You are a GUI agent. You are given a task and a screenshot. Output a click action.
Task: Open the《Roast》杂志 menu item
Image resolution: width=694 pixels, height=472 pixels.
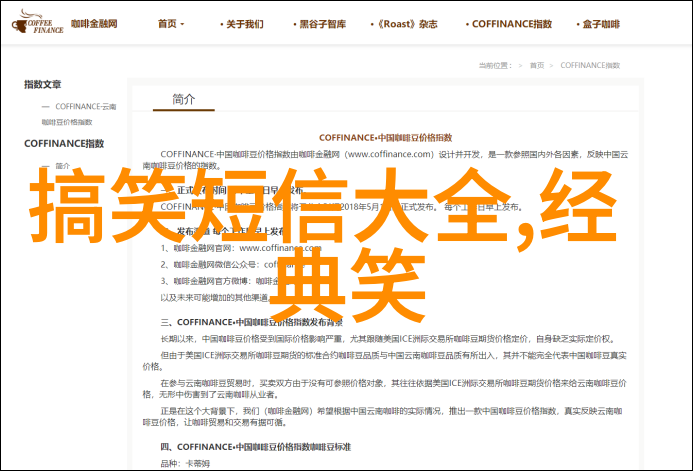(x=404, y=24)
